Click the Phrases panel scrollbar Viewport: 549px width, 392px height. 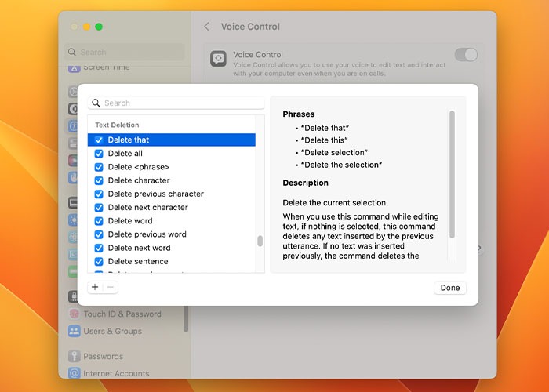click(452, 174)
